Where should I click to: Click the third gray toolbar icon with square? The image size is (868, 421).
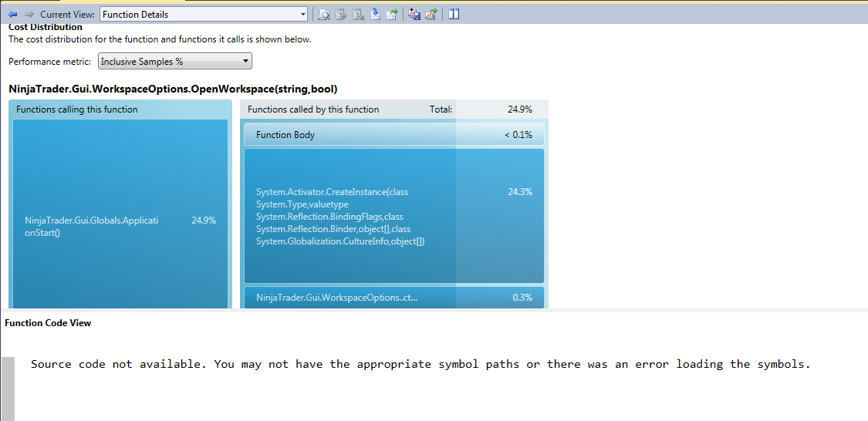point(357,15)
